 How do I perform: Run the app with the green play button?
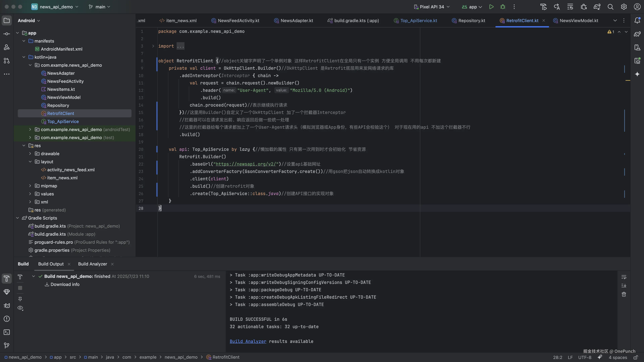coord(491,7)
